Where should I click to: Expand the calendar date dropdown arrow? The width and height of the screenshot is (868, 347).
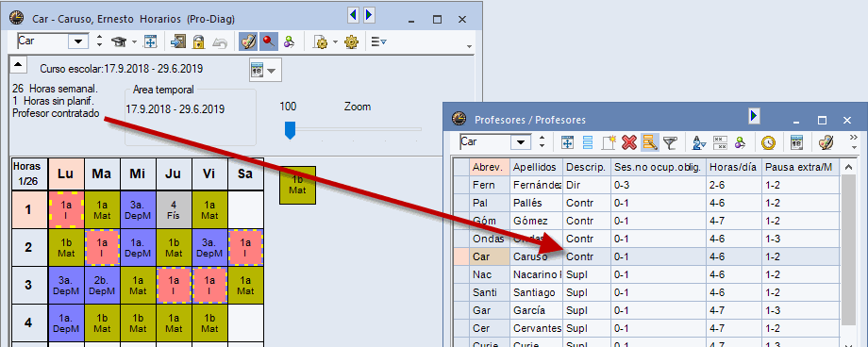pyautogui.click(x=272, y=71)
